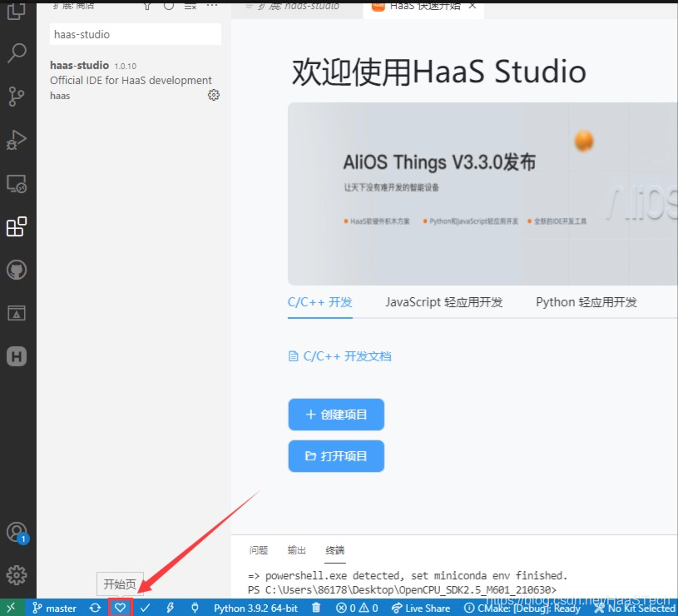Open the Extensions view in the activity bar
The height and width of the screenshot is (616, 678).
(18, 226)
